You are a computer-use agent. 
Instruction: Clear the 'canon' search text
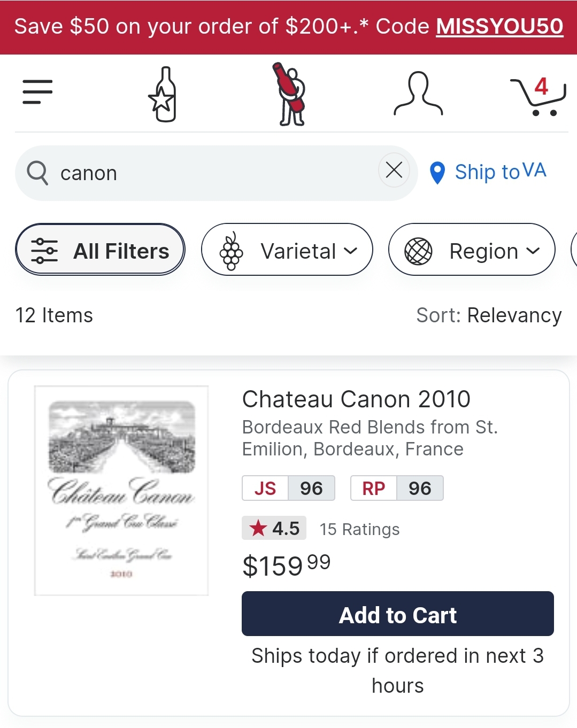click(394, 171)
